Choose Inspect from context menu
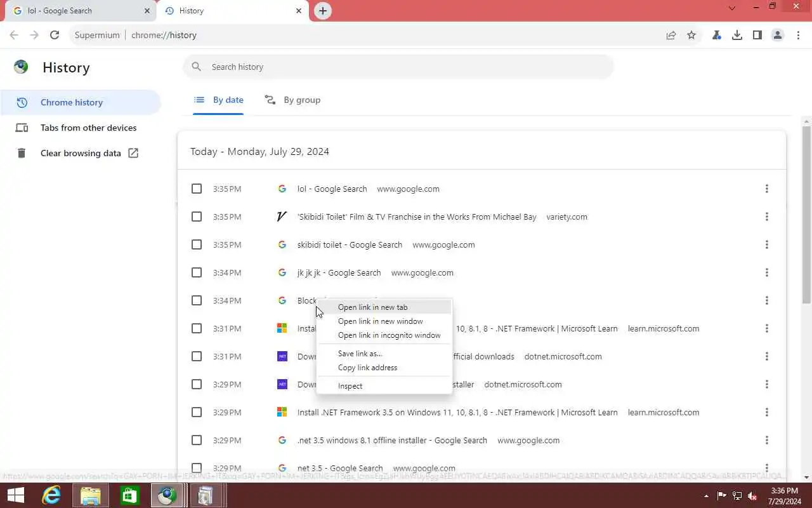The width and height of the screenshot is (812, 508). (384, 386)
